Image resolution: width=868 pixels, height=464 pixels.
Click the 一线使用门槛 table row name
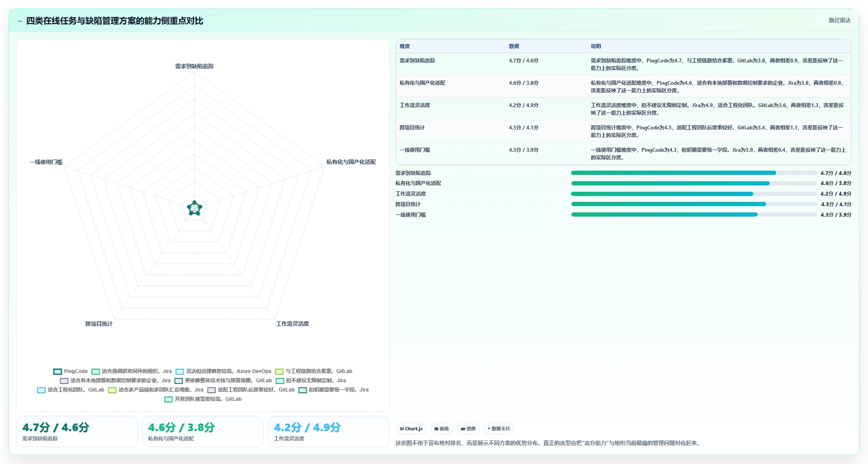click(x=415, y=150)
